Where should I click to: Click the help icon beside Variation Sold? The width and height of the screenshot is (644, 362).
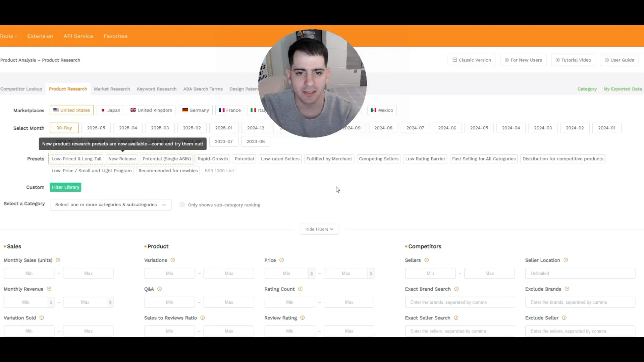(42, 318)
